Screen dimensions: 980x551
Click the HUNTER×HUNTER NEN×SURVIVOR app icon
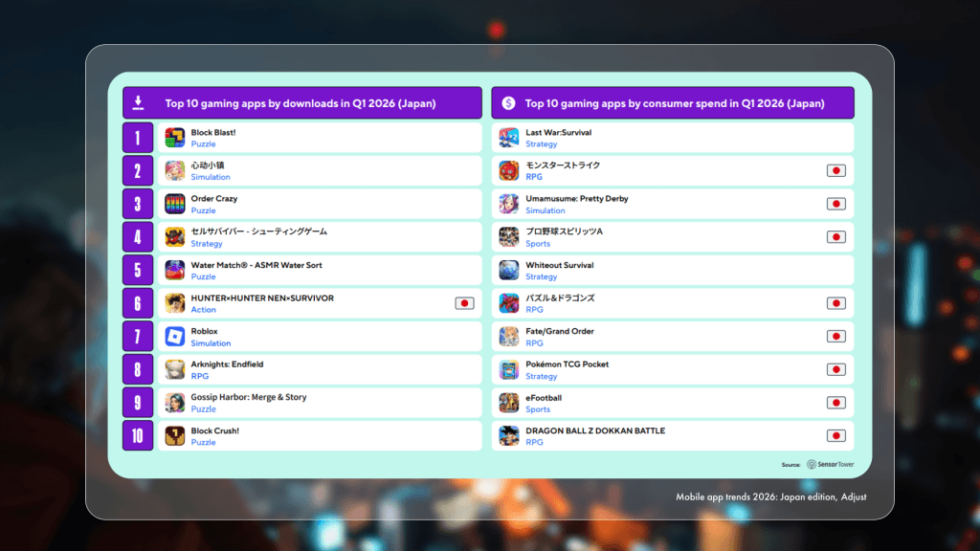click(x=175, y=303)
